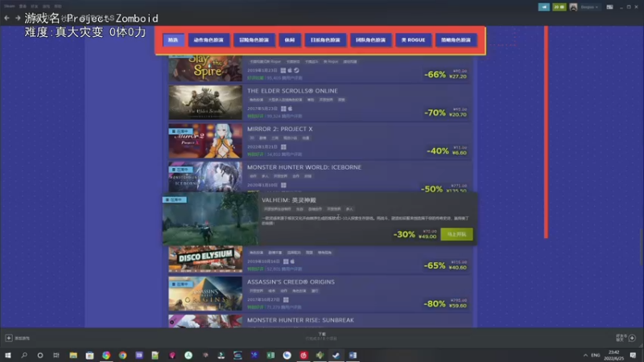
Task: Click the Windows platform icon on Mirror 2
Action: (x=283, y=147)
